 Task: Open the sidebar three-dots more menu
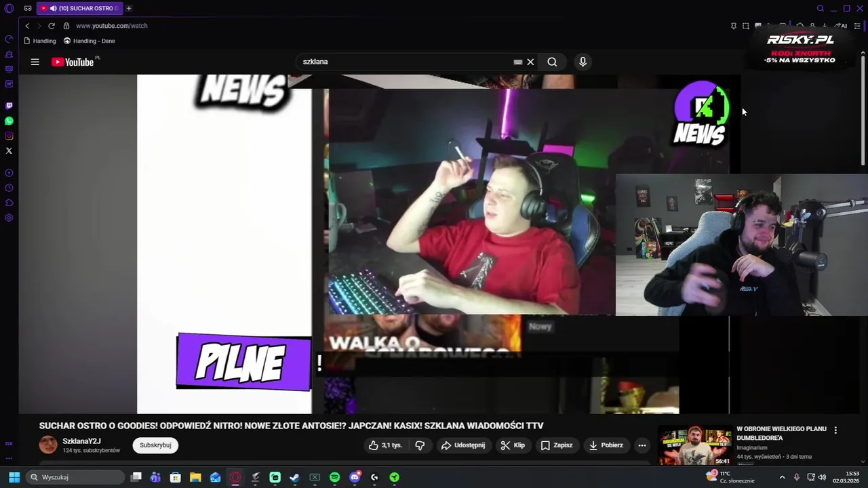coord(9,458)
